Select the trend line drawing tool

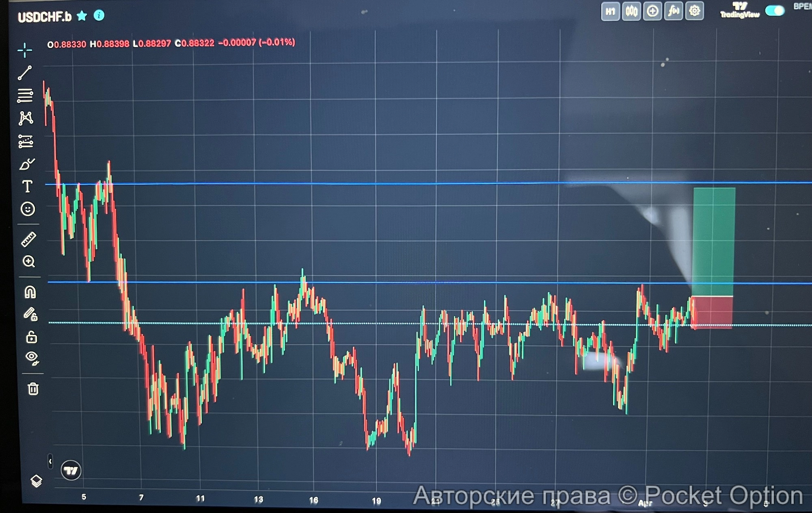[25, 73]
